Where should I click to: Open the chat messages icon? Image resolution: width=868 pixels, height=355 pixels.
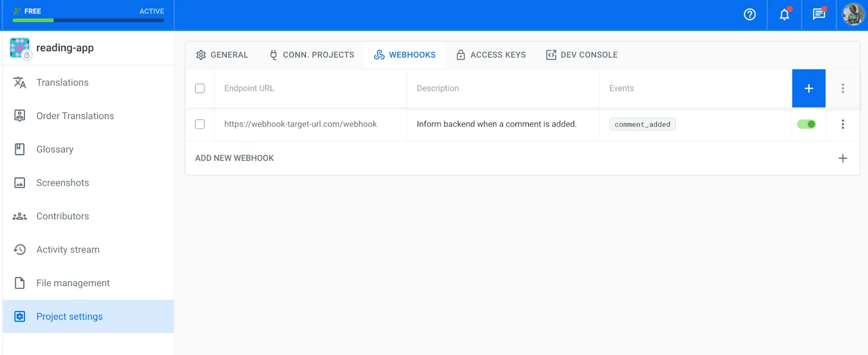tap(819, 15)
